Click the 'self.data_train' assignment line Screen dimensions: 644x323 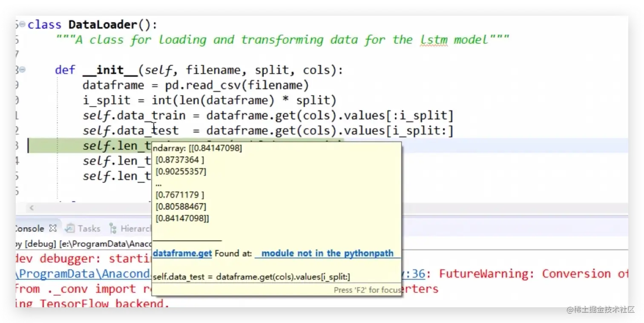(268, 116)
